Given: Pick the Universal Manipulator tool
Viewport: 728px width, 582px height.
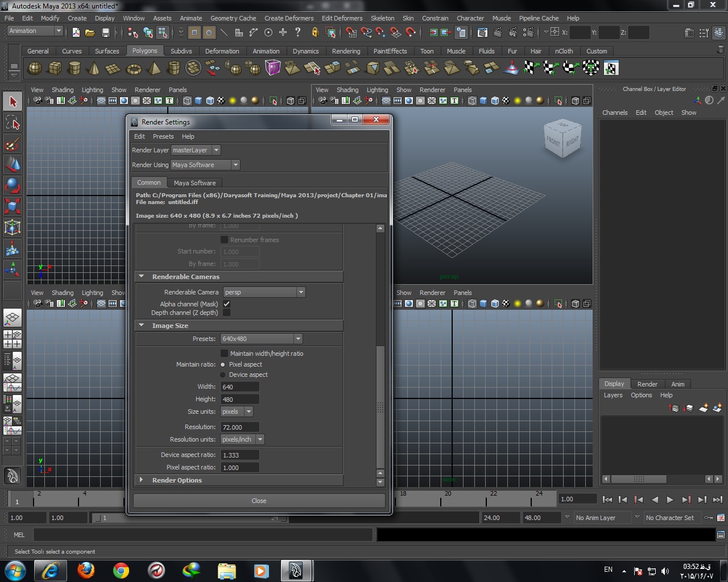Looking at the screenshot, I should [13, 227].
